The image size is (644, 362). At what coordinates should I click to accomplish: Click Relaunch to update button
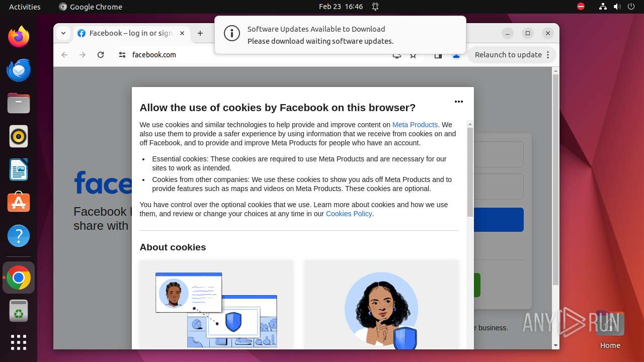point(512,55)
